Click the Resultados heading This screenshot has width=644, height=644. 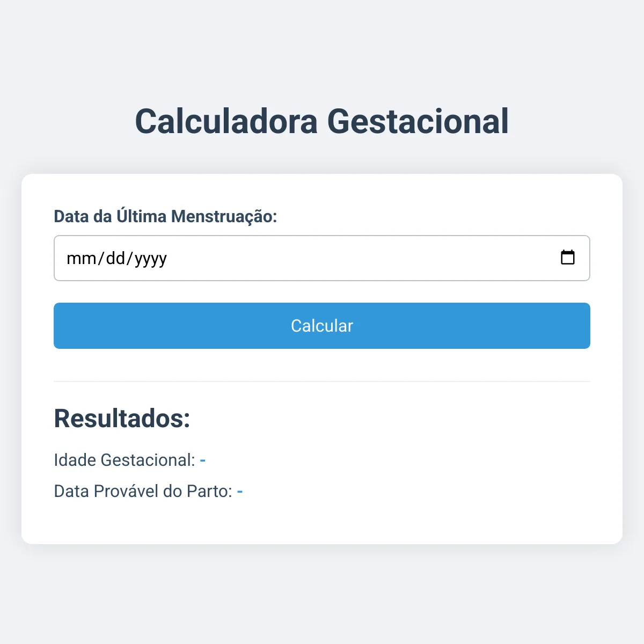tap(122, 418)
